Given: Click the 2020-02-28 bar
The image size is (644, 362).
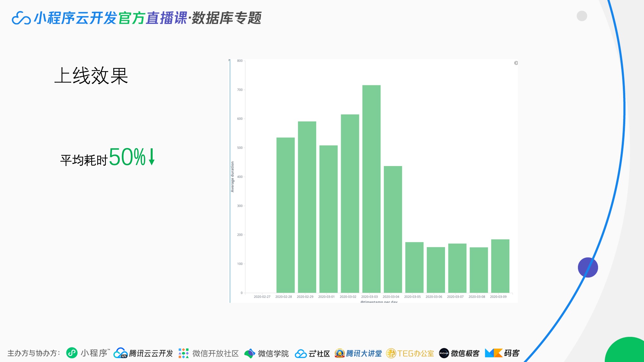Looking at the screenshot, I should click(x=285, y=215).
